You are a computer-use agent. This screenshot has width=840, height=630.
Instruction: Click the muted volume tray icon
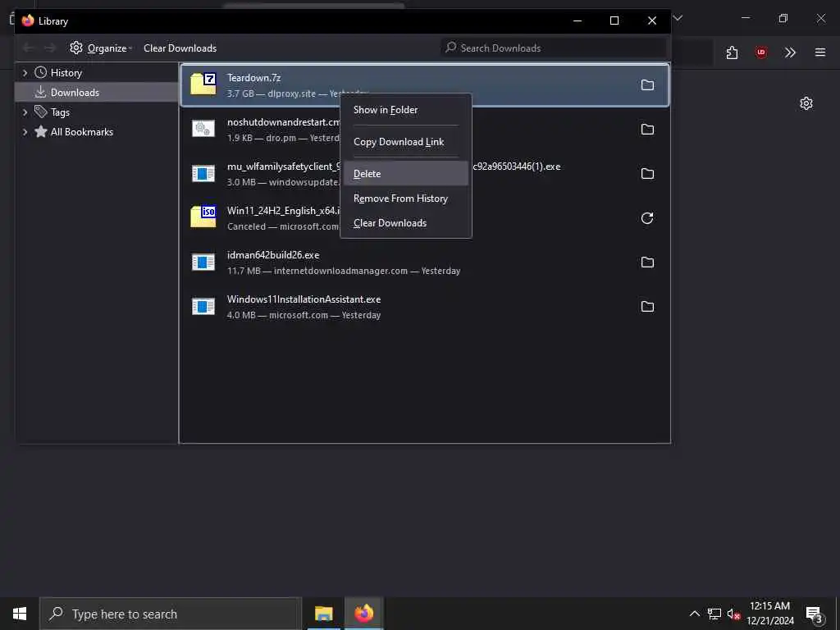(x=733, y=614)
